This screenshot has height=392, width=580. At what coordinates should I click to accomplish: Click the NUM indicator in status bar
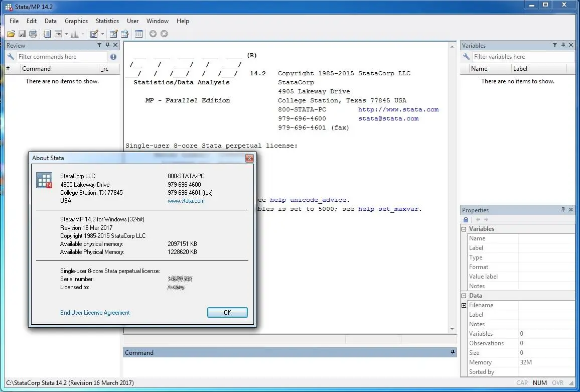540,383
